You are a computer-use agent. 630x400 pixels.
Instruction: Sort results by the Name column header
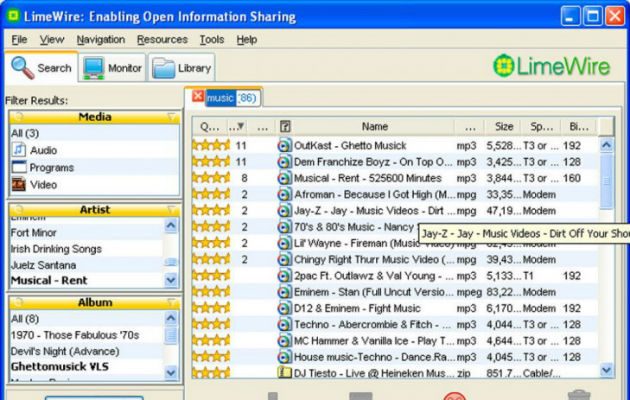pos(374,127)
